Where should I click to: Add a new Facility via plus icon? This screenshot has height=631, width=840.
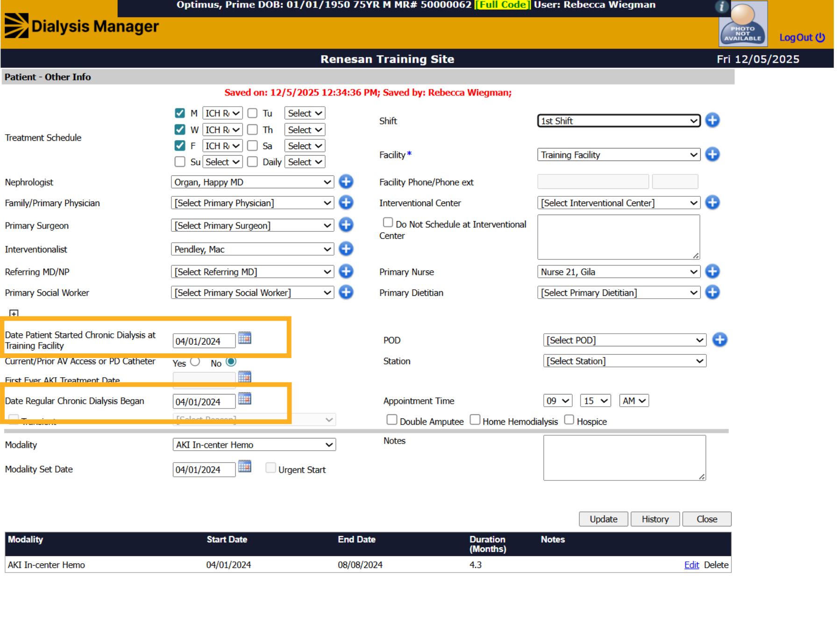coord(712,155)
